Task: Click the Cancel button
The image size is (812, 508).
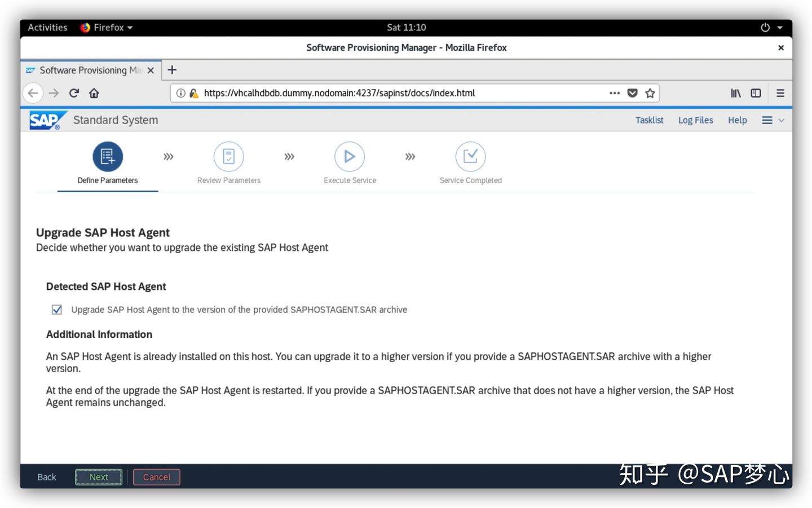Action: (156, 477)
